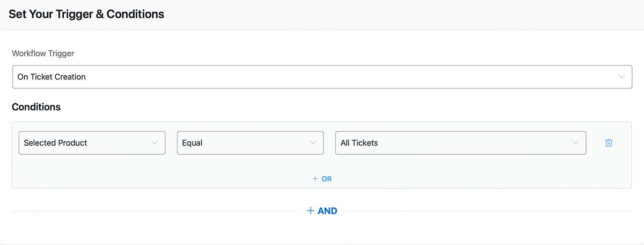Image resolution: width=644 pixels, height=245 pixels.
Task: Click the chevron in the Equal field
Action: [313, 143]
